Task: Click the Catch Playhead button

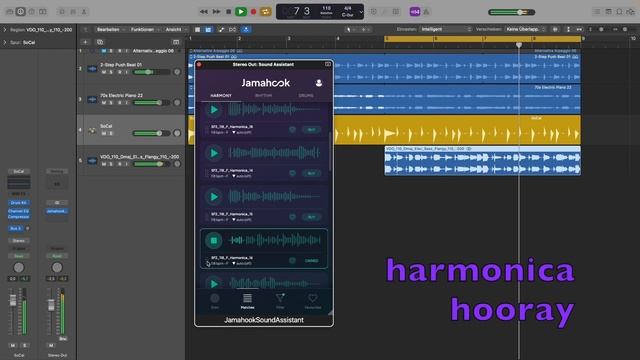Action: pyautogui.click(x=246, y=29)
